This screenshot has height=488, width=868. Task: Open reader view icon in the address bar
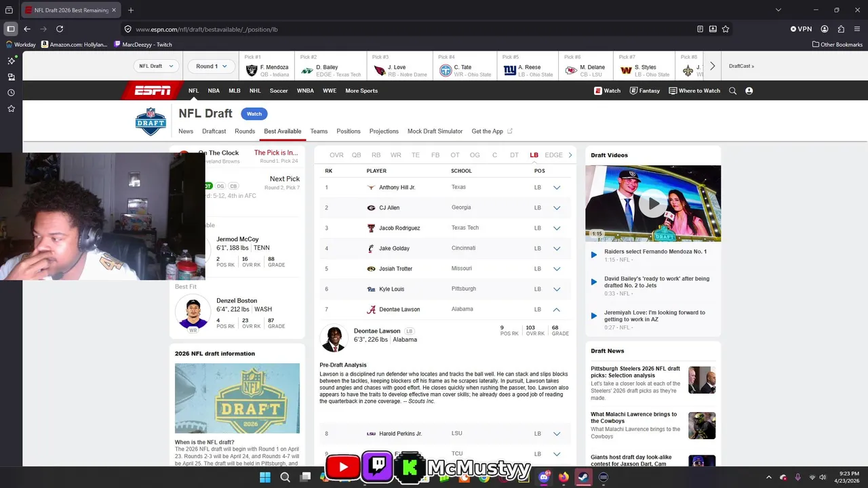pyautogui.click(x=700, y=29)
